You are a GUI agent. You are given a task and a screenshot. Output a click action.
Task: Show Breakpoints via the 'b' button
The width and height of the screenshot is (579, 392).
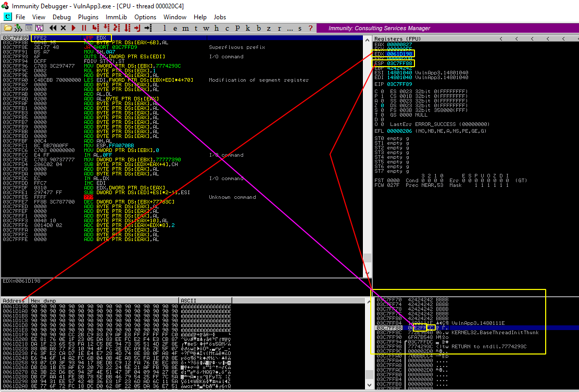tap(258, 28)
